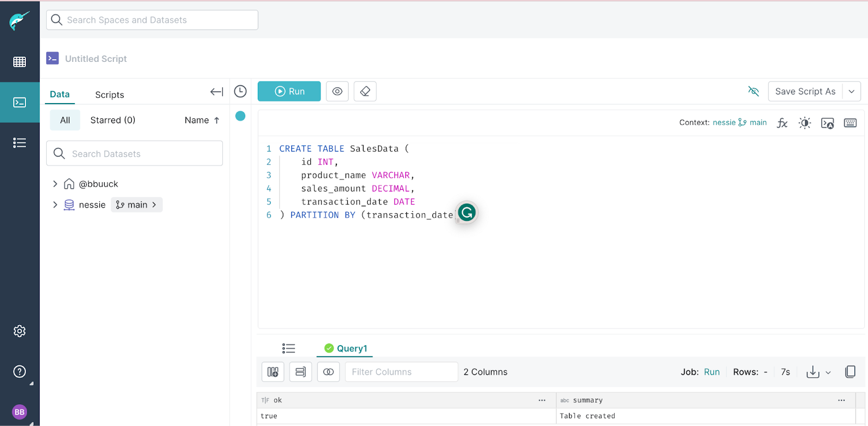Screen dimensions: 868x426
Task: Toggle the crossed-out eye visibility icon
Action: click(754, 91)
